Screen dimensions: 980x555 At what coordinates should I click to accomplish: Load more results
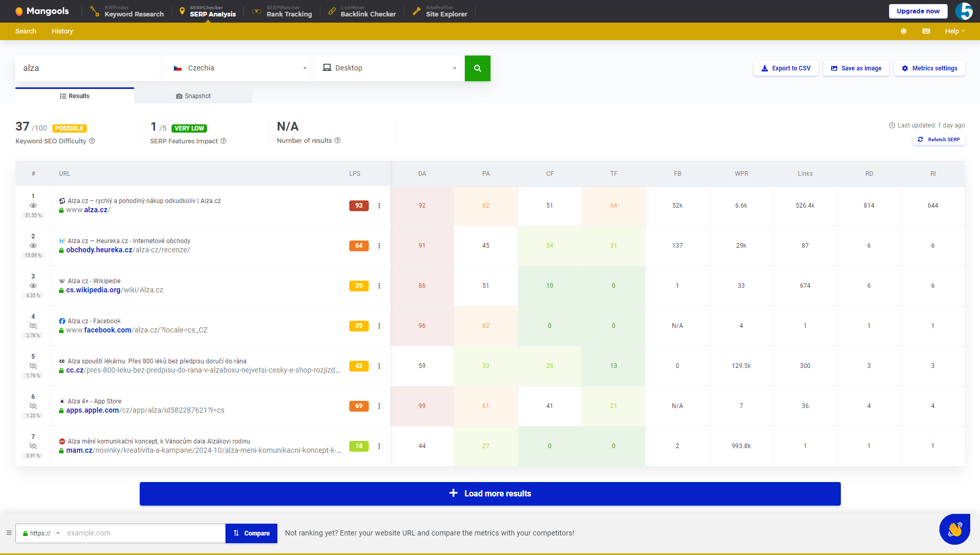[x=490, y=494]
